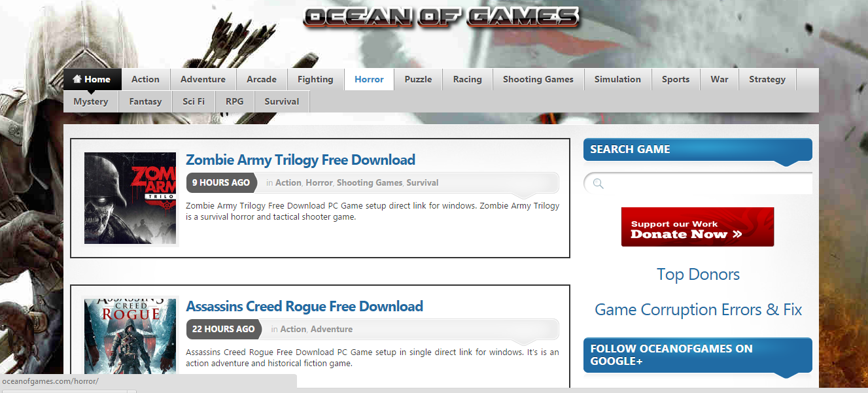The image size is (868, 393).
Task: Click the Adventure tag under Assassins Creed Rogue
Action: pos(332,329)
